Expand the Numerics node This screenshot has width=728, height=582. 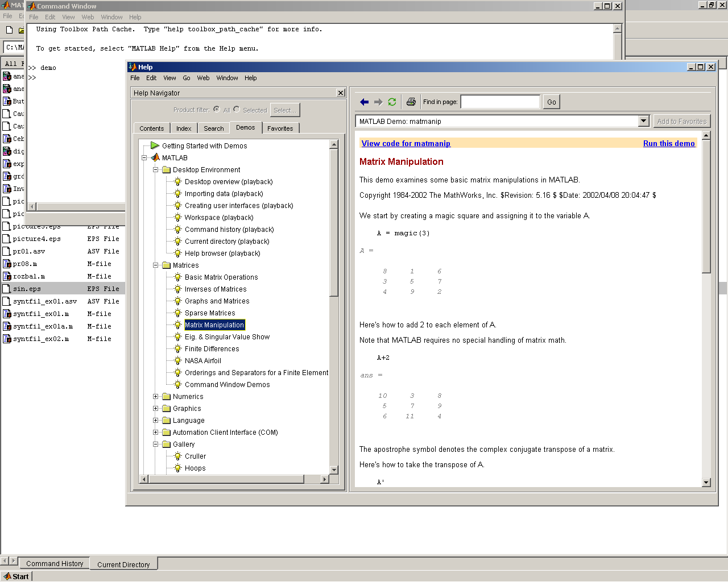click(155, 396)
